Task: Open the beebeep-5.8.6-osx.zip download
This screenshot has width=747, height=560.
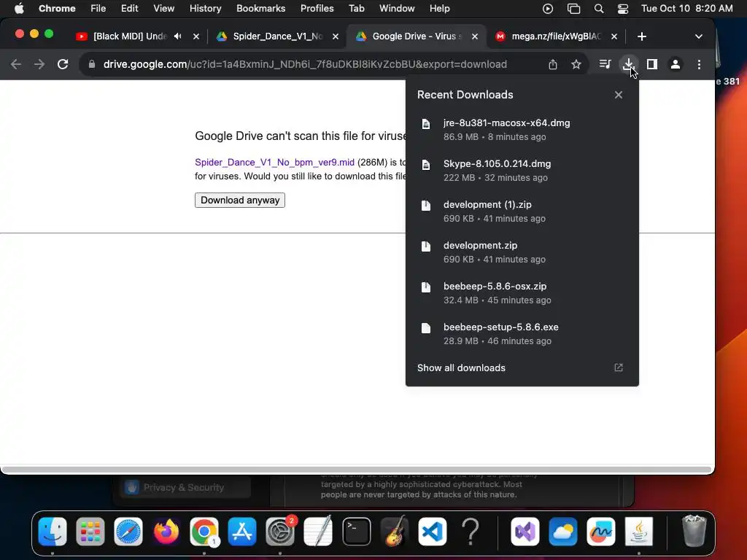Action: pyautogui.click(x=522, y=293)
